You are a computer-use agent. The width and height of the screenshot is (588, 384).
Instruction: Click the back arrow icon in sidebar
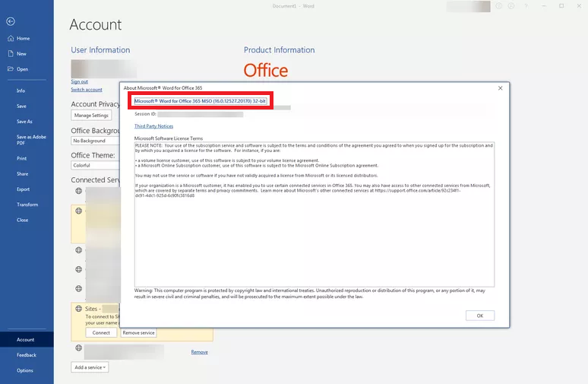click(11, 21)
